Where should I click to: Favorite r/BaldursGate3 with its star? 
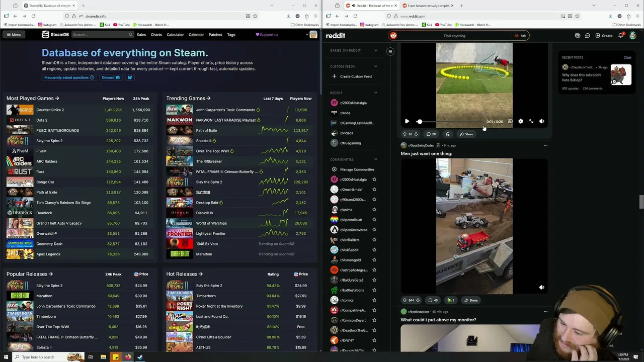pos(374,280)
